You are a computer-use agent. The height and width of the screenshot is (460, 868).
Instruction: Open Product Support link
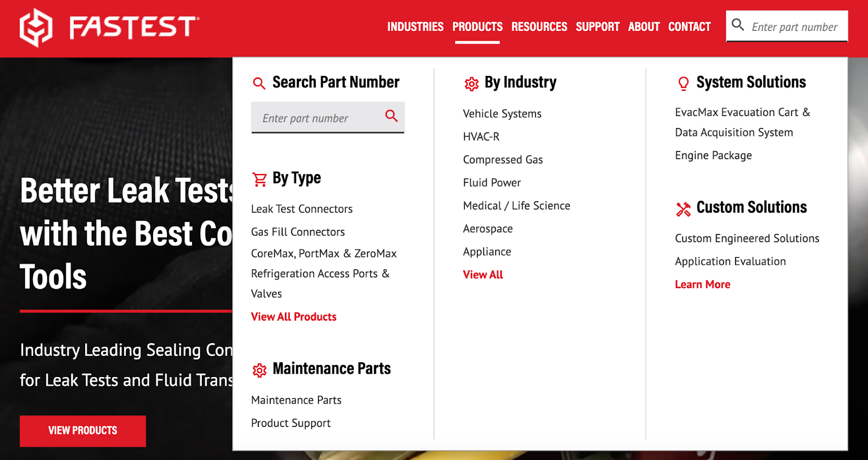pos(291,423)
